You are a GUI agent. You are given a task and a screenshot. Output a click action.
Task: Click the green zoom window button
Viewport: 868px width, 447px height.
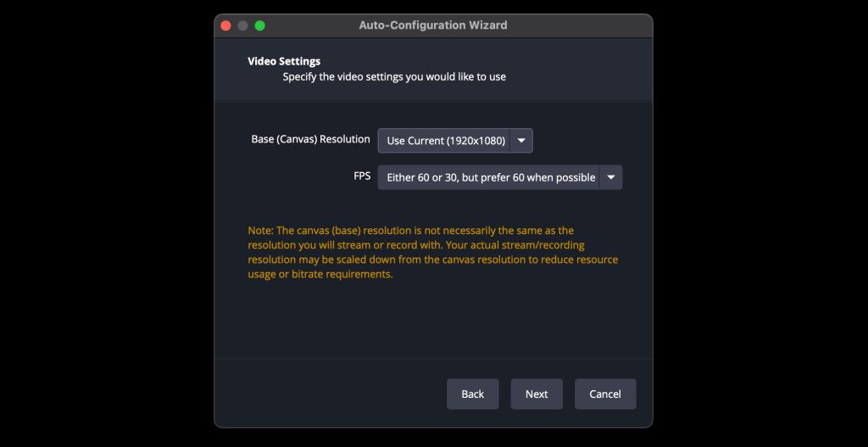259,25
